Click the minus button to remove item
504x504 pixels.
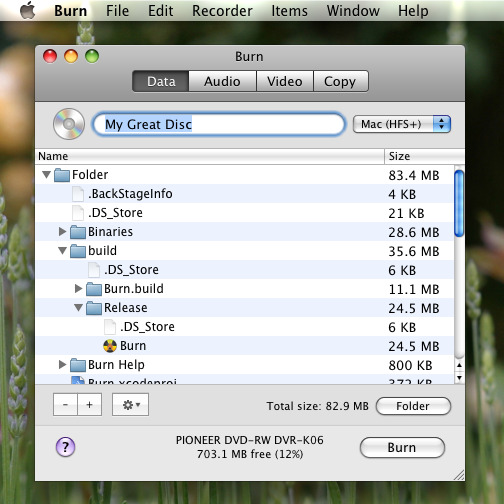[65, 405]
